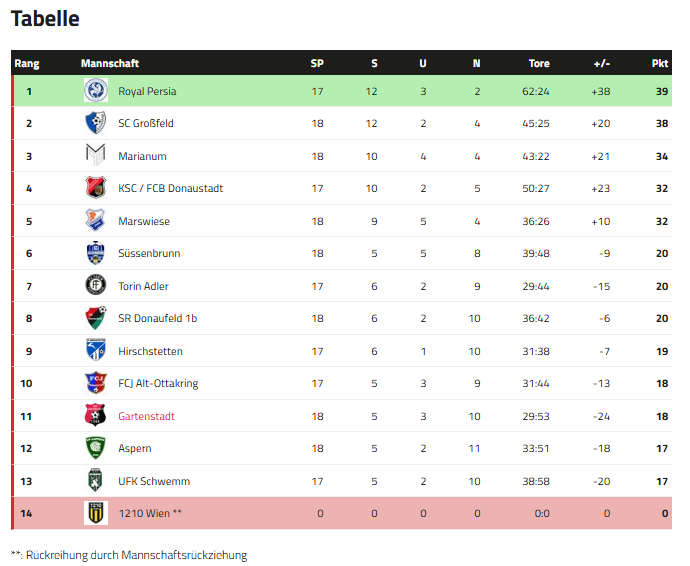Select the Rang column header
The width and height of the screenshot is (690, 566).
coord(27,63)
